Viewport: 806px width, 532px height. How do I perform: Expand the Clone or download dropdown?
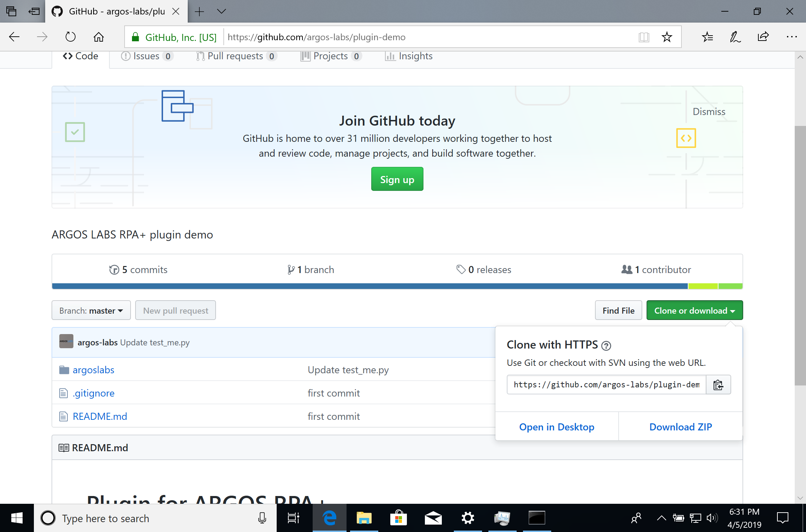pos(694,310)
